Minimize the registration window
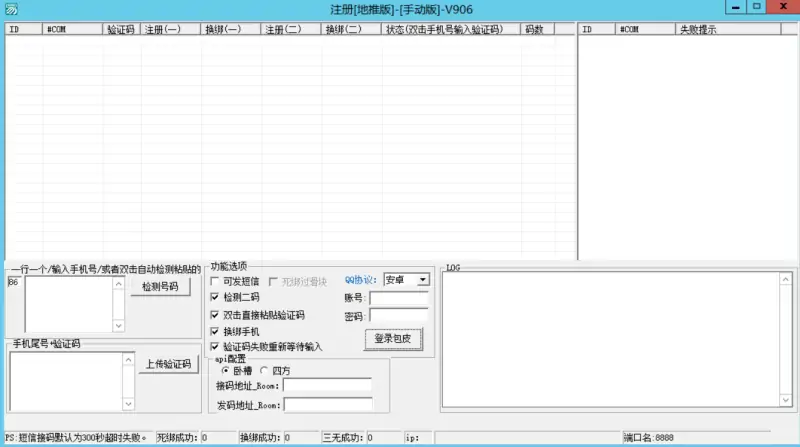This screenshot has height=447, width=800. [x=735, y=7]
